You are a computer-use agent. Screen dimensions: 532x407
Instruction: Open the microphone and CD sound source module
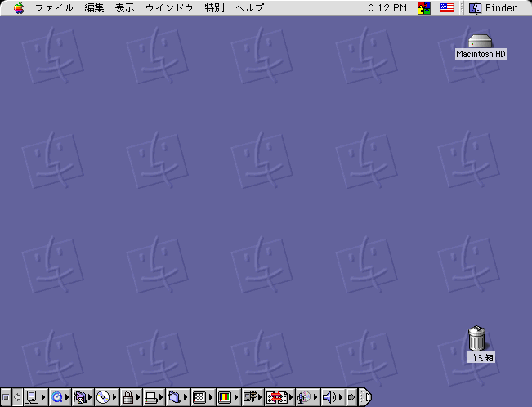[x=307, y=397]
